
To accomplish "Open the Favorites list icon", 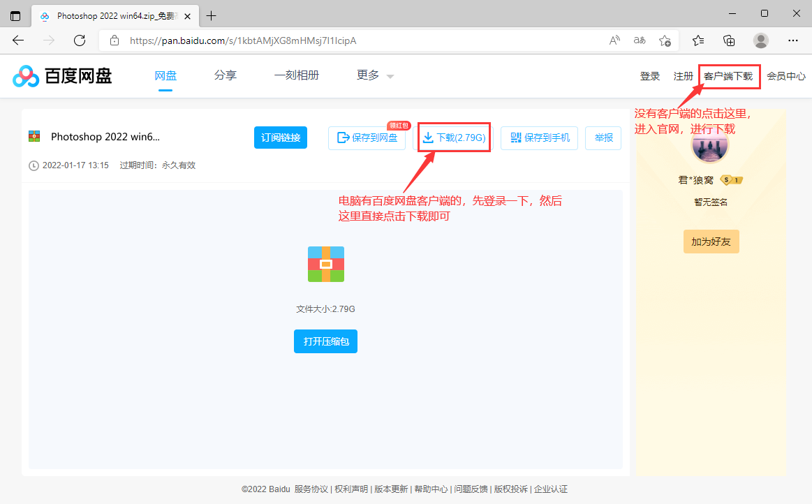I will [x=698, y=40].
